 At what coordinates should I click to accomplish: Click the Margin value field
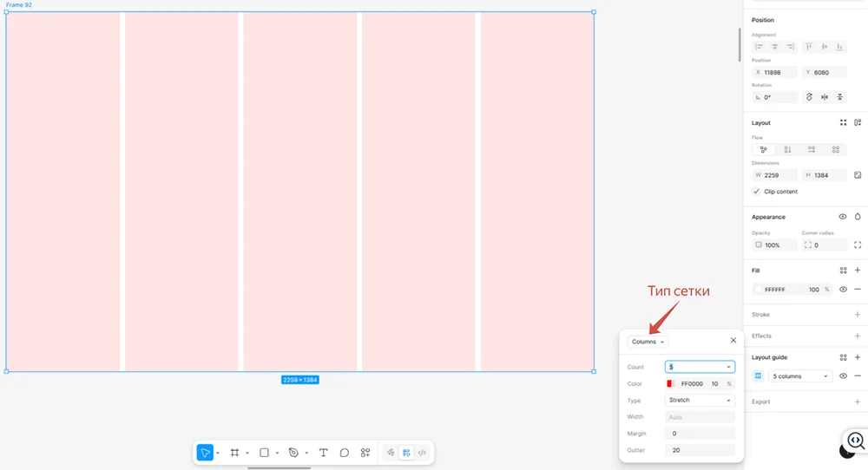(700, 434)
